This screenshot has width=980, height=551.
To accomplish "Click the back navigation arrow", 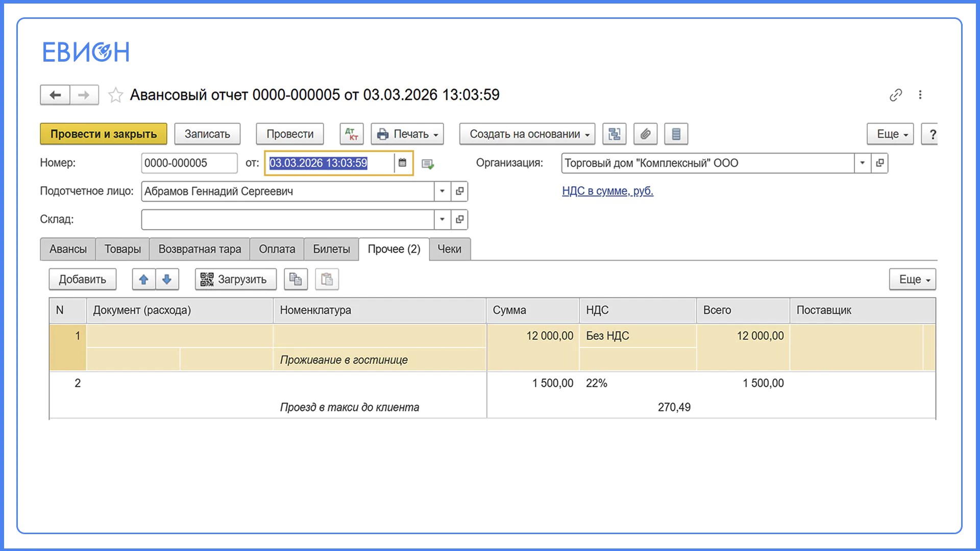I will coord(55,95).
